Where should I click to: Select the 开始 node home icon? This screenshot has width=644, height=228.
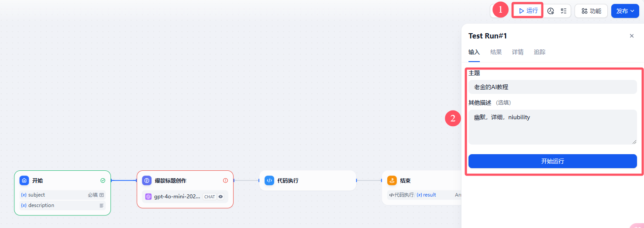click(x=24, y=180)
